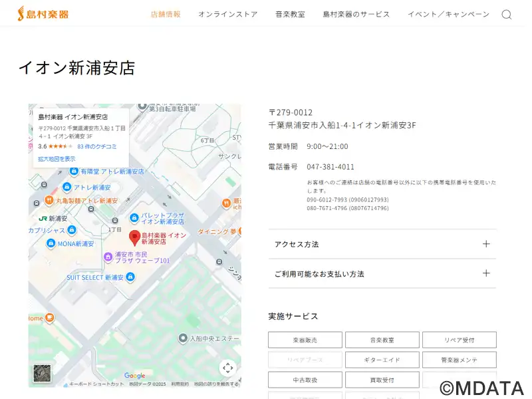Click the 管楽器メンテ service button
The height and width of the screenshot is (399, 532).
(x=459, y=360)
